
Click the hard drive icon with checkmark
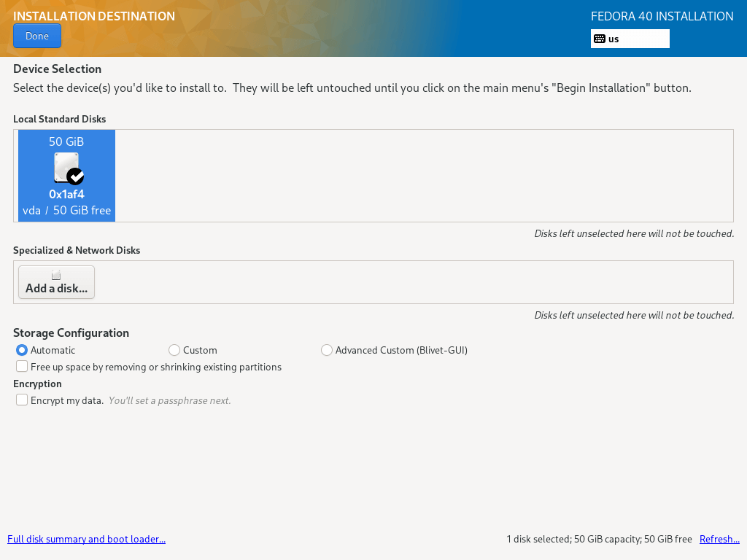[69, 168]
